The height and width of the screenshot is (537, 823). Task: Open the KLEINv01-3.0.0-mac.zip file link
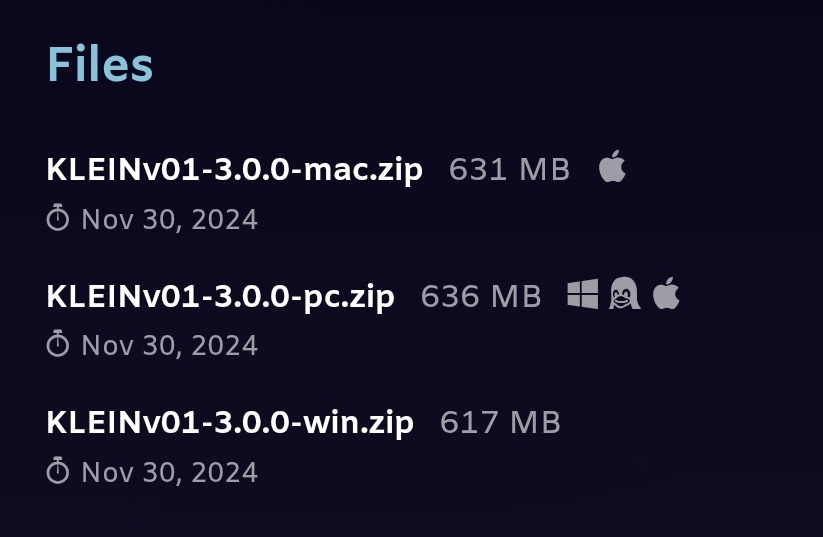click(x=235, y=170)
